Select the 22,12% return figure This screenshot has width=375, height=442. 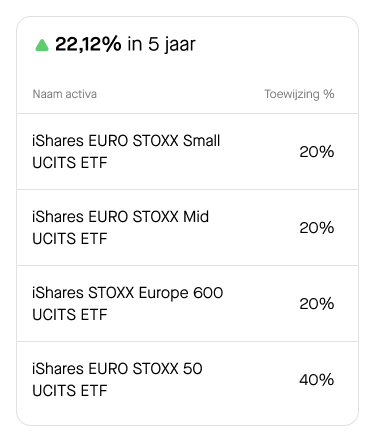tap(88, 44)
